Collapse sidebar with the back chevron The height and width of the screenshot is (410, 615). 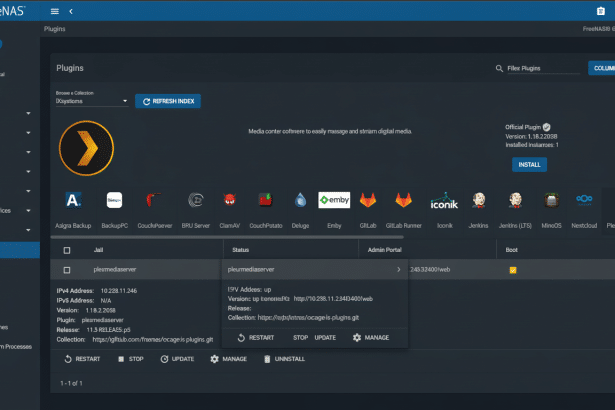[71, 11]
